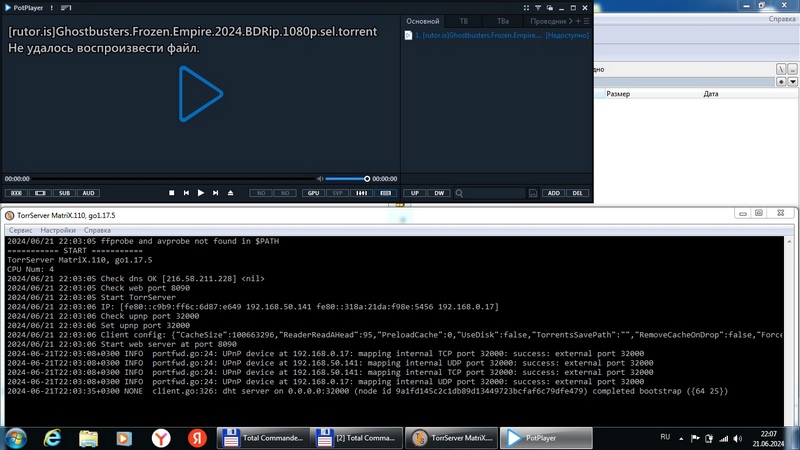Switch to the ТВ playlist tab

point(464,21)
